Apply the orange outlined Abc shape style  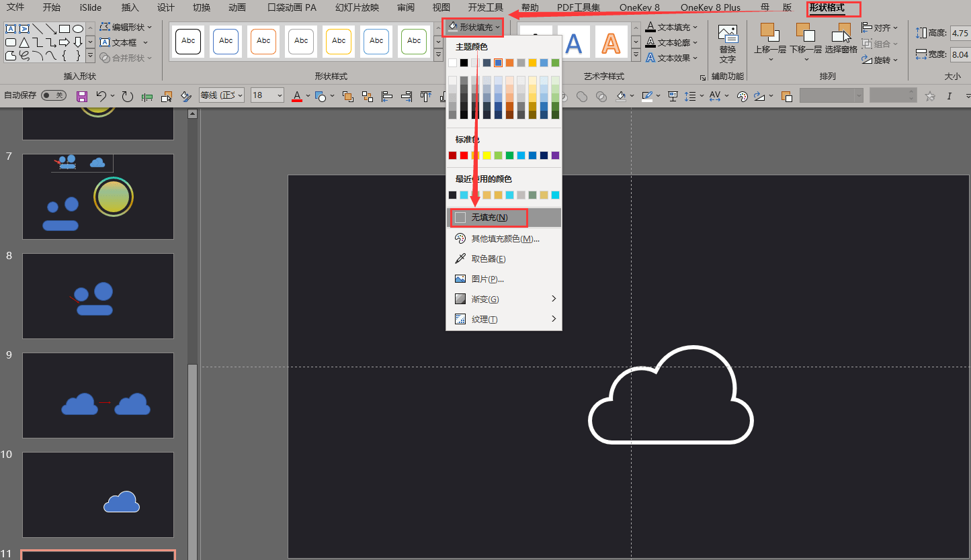point(263,41)
